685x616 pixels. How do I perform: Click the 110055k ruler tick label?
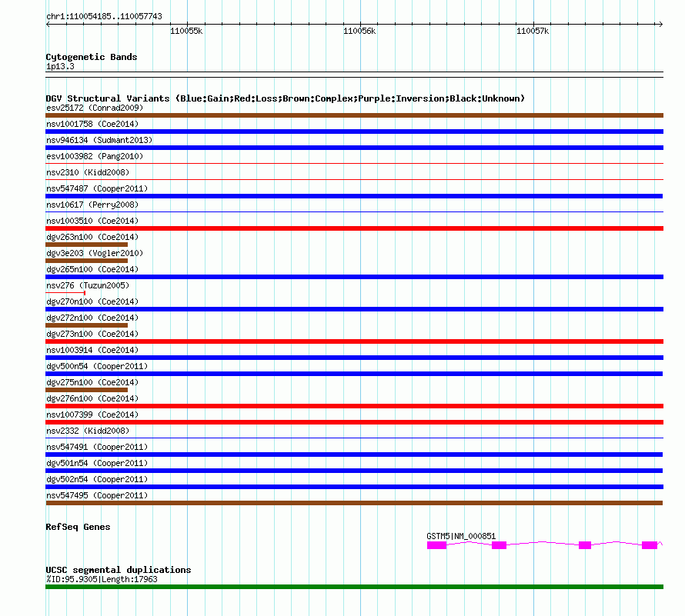[186, 31]
